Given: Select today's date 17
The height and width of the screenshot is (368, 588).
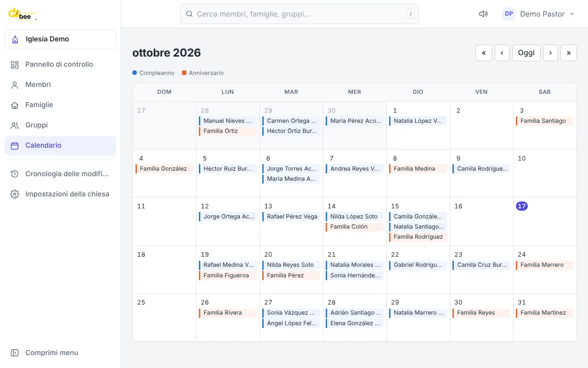Looking at the screenshot, I should (522, 206).
